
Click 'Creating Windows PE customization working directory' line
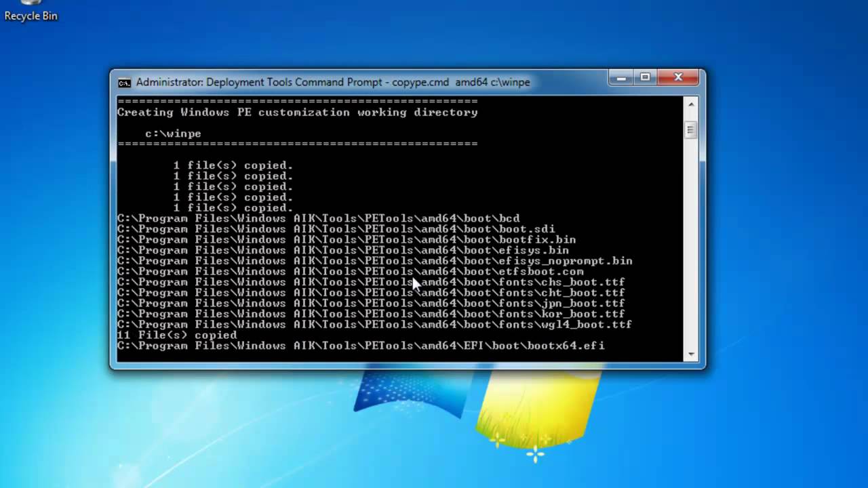pos(297,113)
